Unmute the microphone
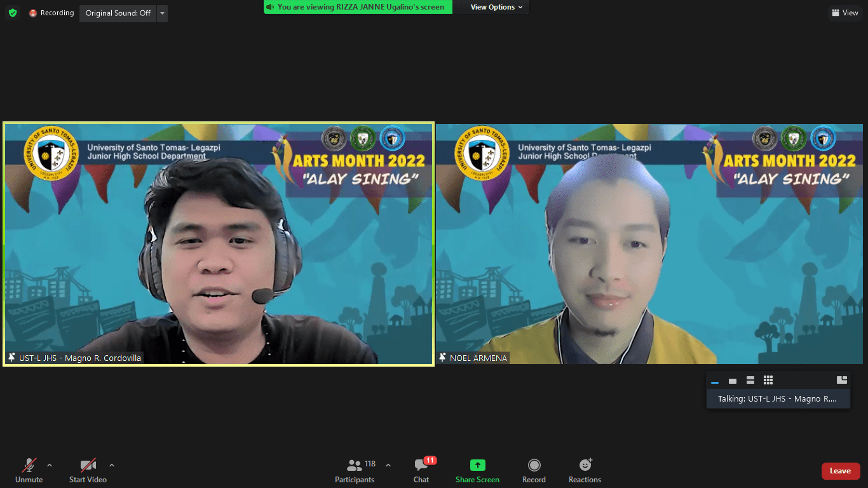This screenshot has height=488, width=868. pyautogui.click(x=29, y=470)
